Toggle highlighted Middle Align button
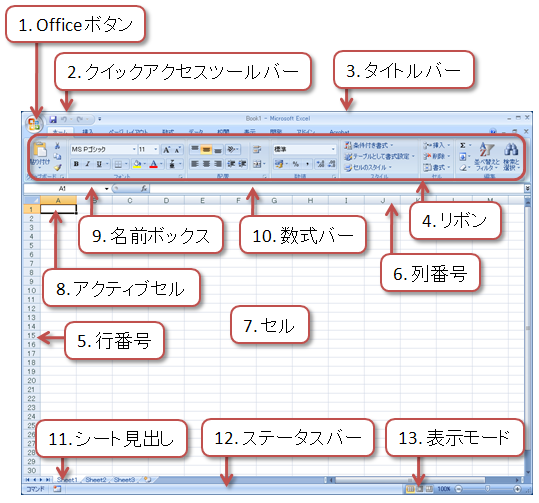 206,149
